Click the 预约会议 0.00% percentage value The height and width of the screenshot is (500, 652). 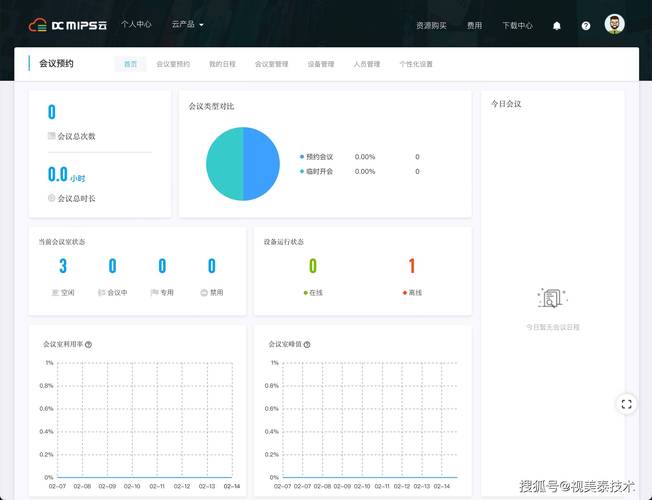[365, 157]
